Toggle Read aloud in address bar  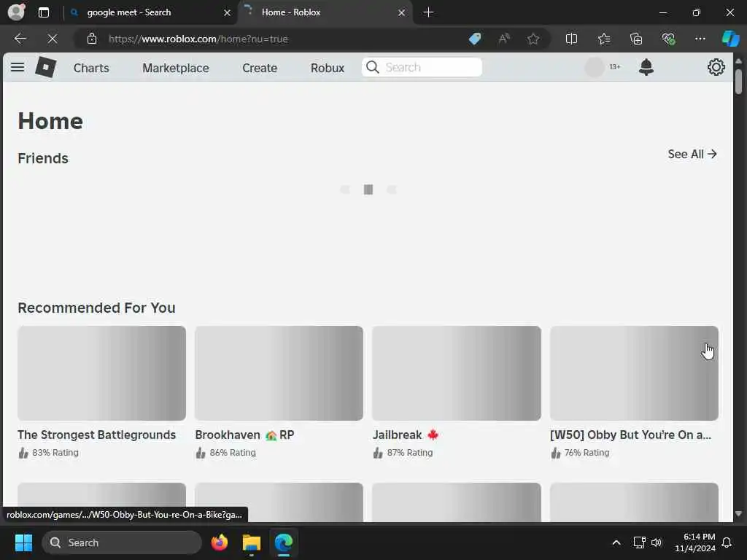click(504, 39)
